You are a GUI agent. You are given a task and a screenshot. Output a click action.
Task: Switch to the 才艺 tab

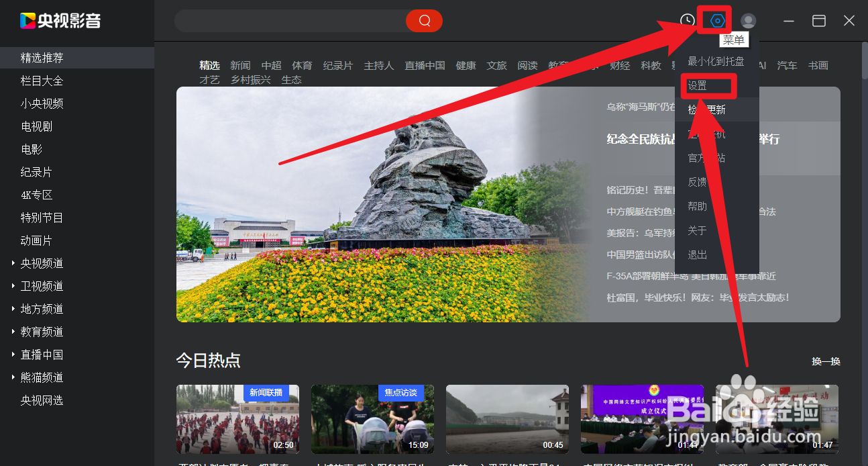point(209,79)
